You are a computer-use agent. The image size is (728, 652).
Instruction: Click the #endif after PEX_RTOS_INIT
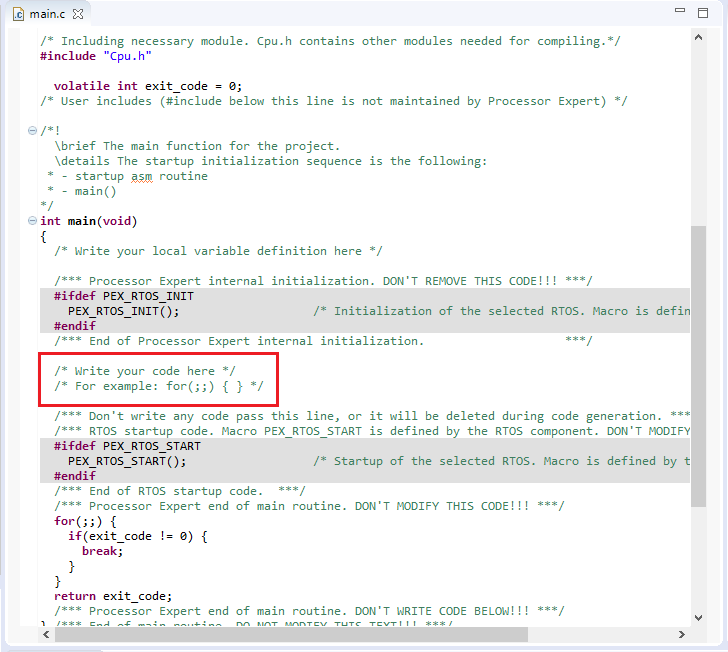coord(75,326)
